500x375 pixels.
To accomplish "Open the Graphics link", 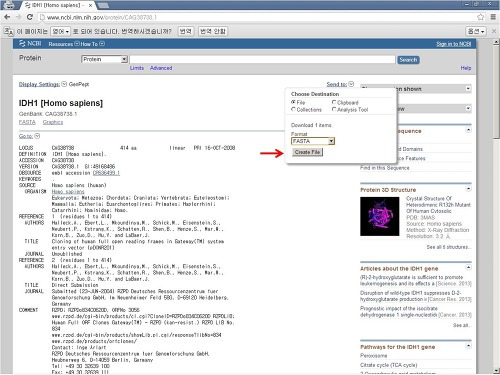I will pos(53,122).
